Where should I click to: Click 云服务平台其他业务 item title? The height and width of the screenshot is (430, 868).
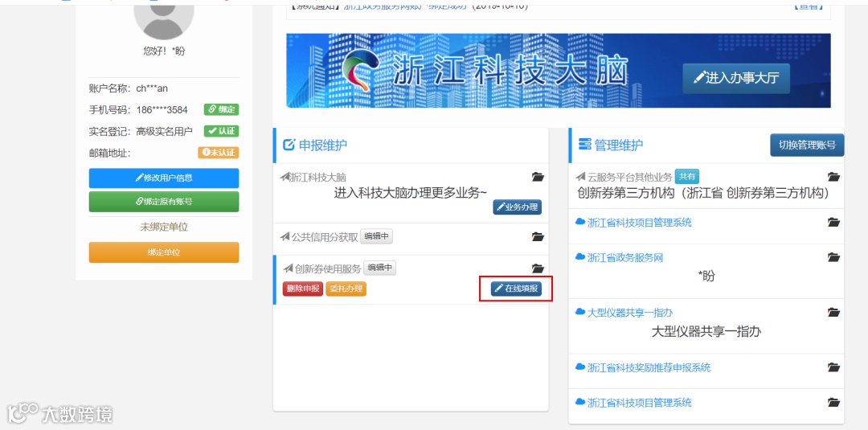630,177
